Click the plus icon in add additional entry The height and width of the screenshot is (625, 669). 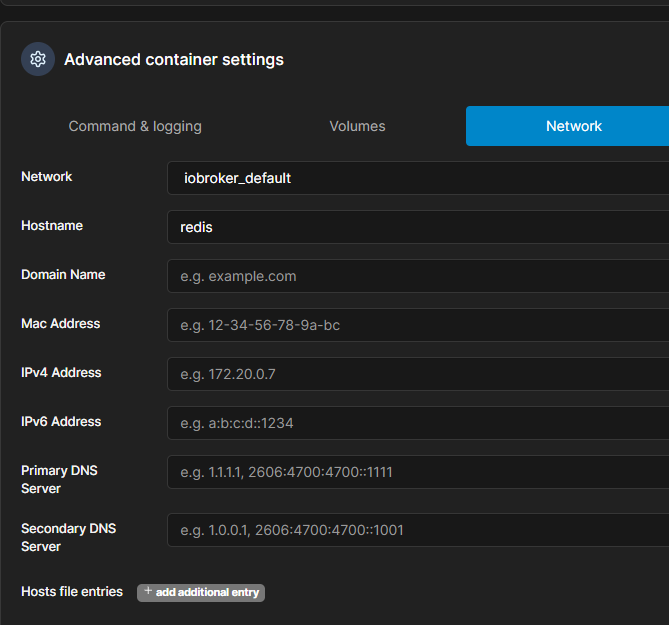coord(148,592)
